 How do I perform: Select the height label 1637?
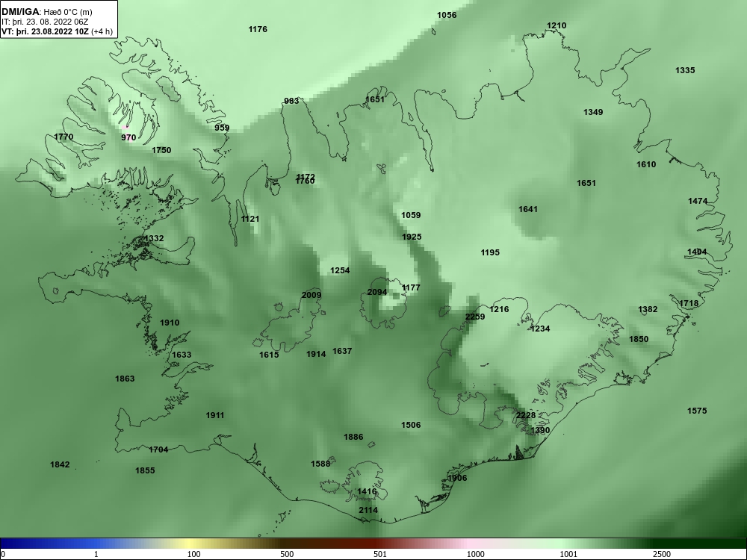tap(342, 352)
